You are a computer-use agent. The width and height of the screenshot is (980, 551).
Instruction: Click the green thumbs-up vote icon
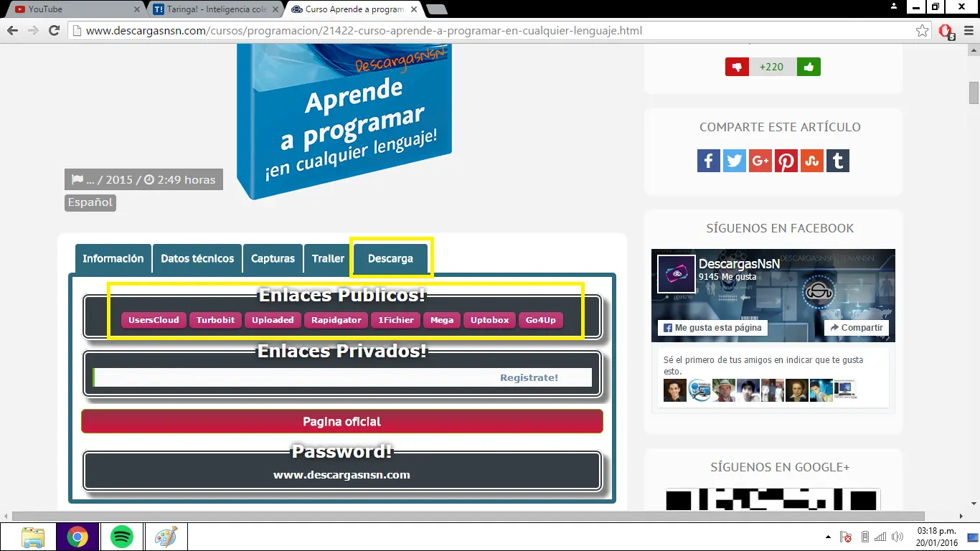click(809, 67)
